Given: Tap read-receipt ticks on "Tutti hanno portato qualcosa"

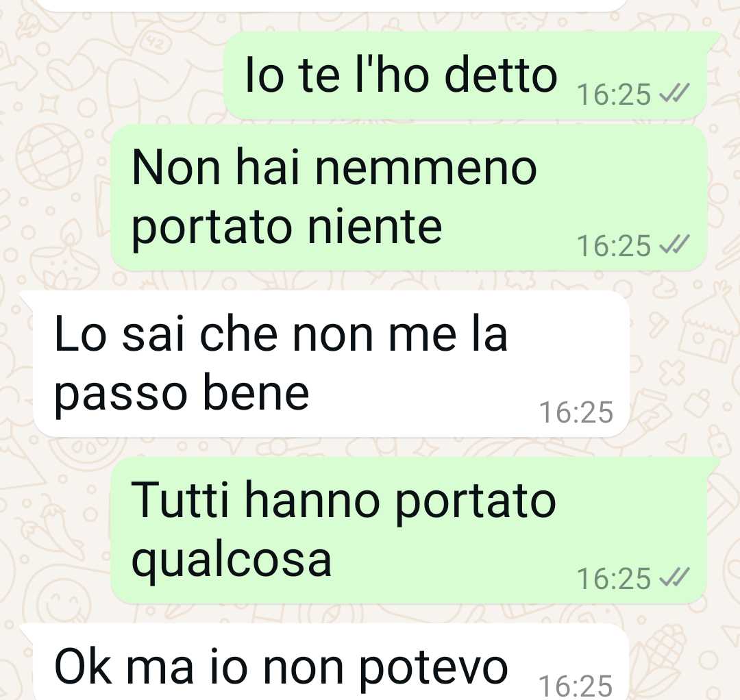Looking at the screenshot, I should pos(674,577).
